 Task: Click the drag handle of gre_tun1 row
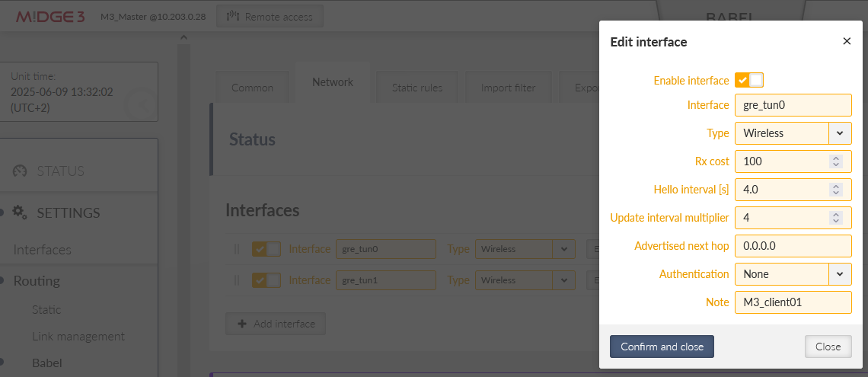237,280
